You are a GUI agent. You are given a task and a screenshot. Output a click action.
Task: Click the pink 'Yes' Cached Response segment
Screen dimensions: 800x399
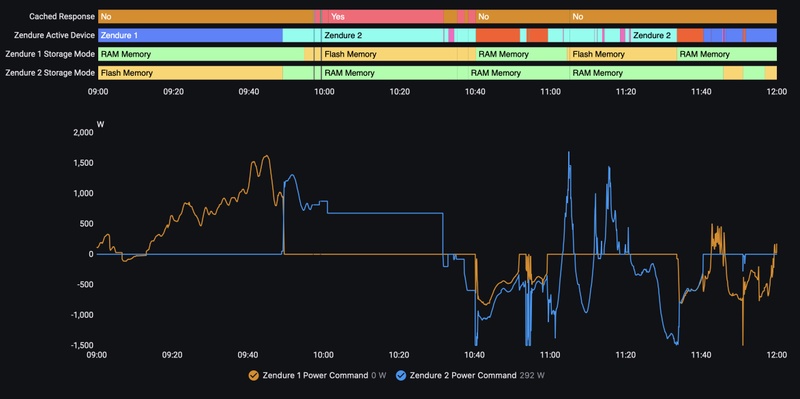coord(386,16)
